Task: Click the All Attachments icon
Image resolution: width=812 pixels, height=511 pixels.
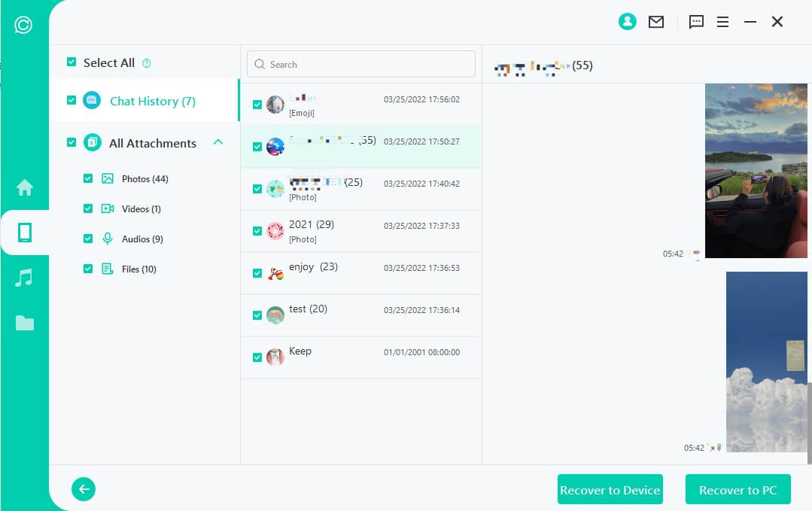Action: click(92, 141)
